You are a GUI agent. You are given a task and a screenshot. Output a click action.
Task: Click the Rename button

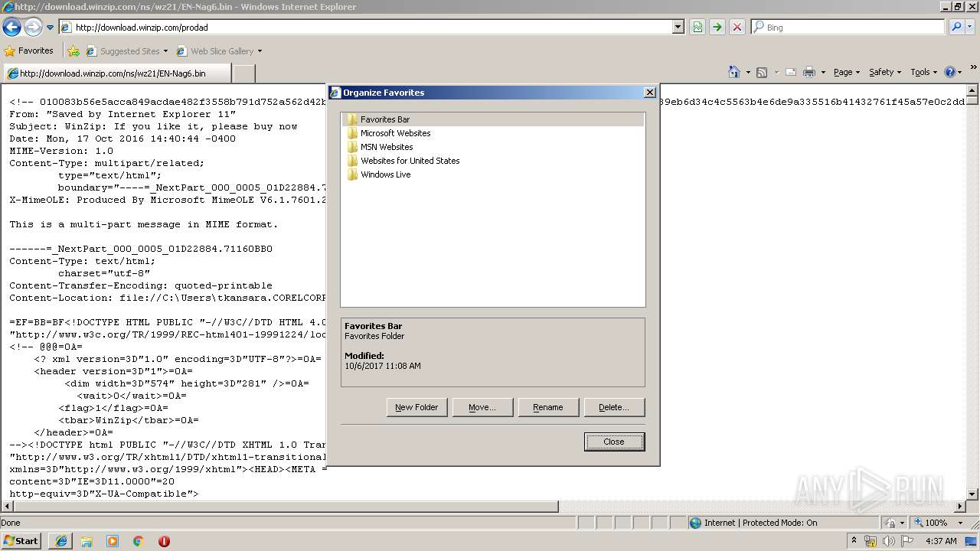click(548, 407)
